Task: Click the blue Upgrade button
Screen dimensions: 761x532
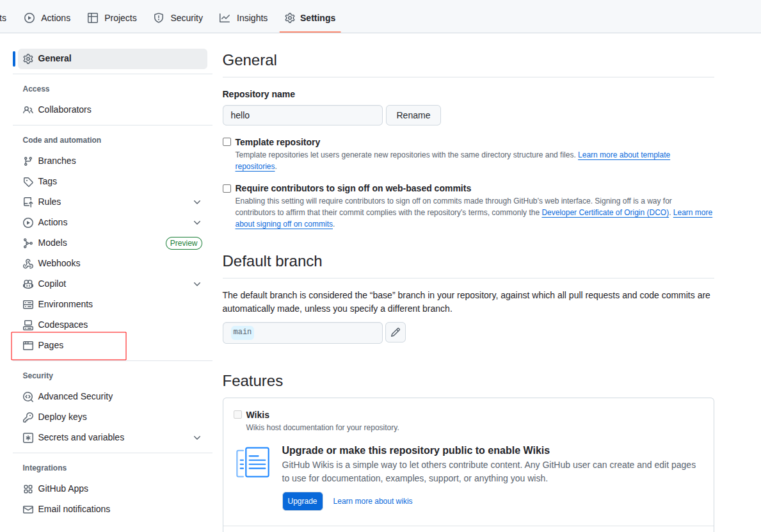Action: (302, 501)
